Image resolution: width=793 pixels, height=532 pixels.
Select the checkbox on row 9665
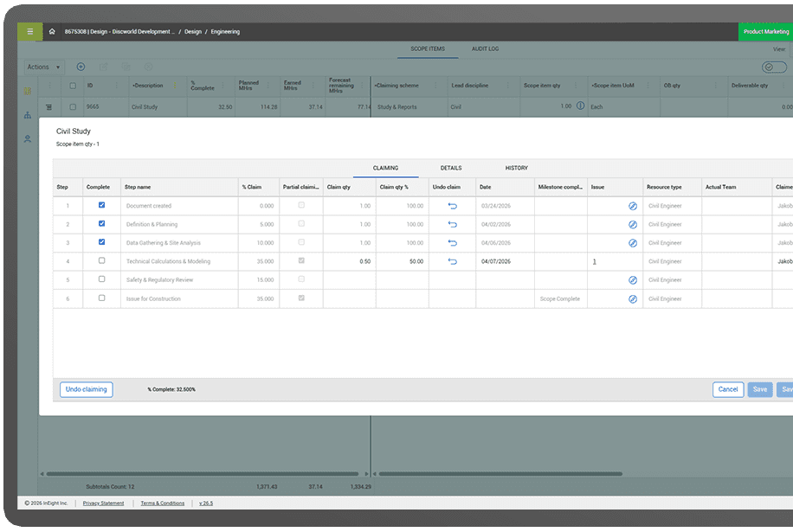[x=73, y=106]
